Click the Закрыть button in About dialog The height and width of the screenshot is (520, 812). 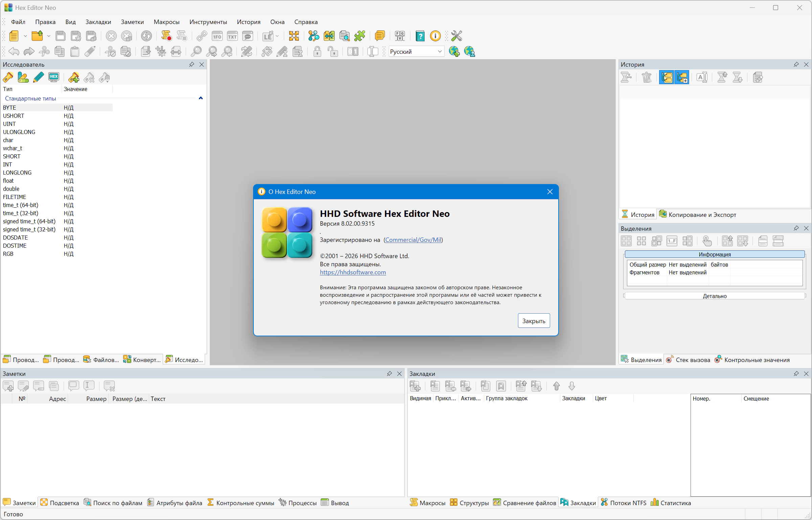point(534,321)
